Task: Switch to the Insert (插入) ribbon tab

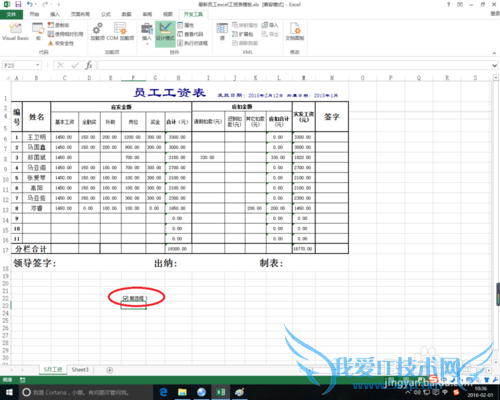Action: [x=55, y=14]
